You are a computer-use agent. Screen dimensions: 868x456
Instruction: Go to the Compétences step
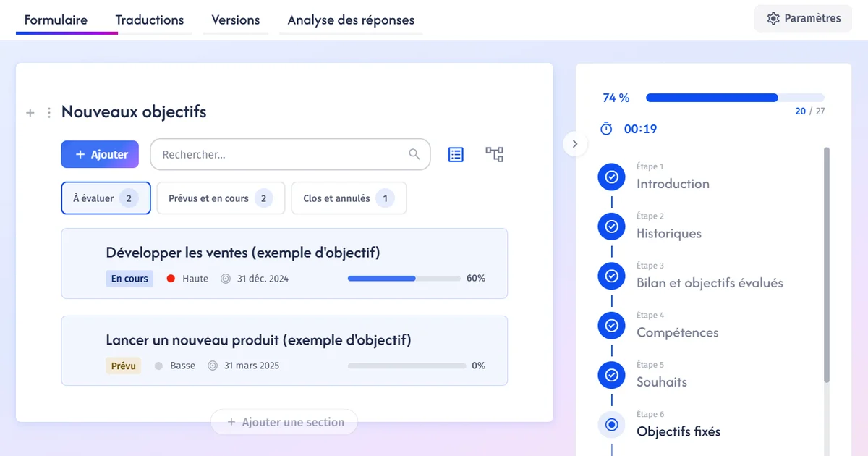pos(678,333)
